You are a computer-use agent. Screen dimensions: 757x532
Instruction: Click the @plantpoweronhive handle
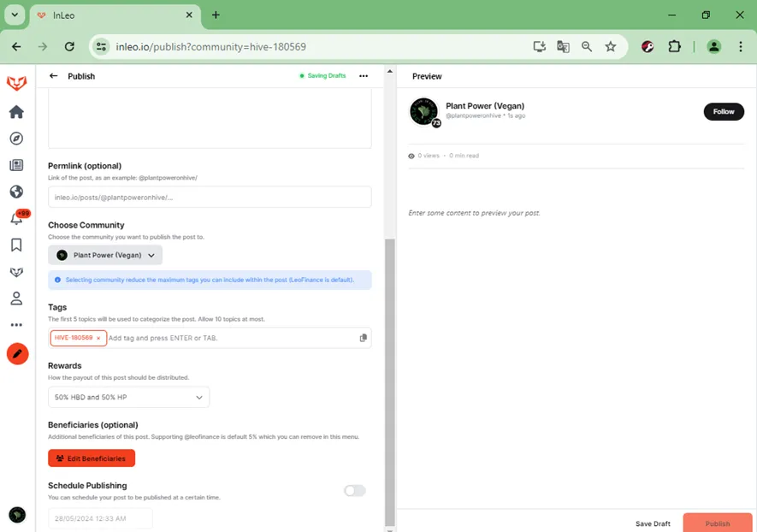(x=473, y=115)
